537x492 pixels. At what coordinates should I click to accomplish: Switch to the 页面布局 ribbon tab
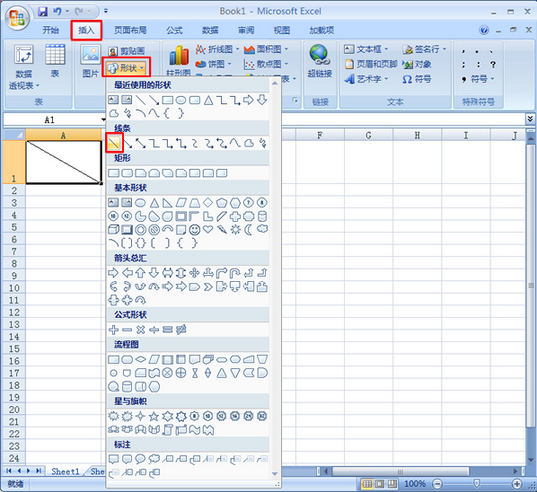[x=130, y=30]
